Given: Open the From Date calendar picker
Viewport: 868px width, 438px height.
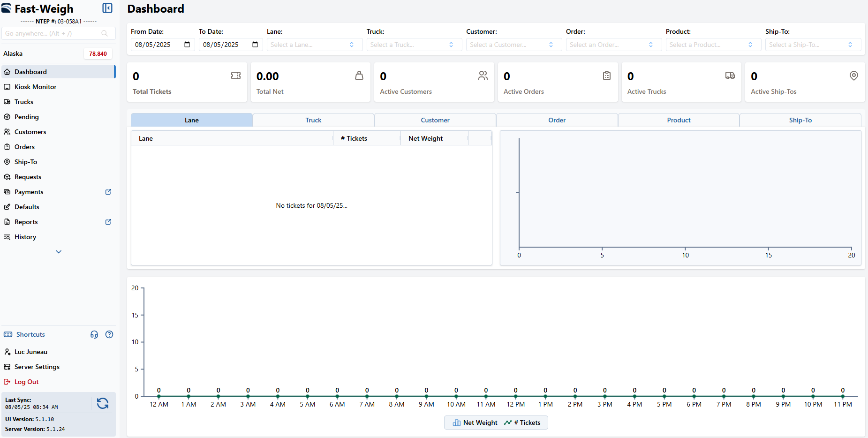Looking at the screenshot, I should pyautogui.click(x=187, y=45).
